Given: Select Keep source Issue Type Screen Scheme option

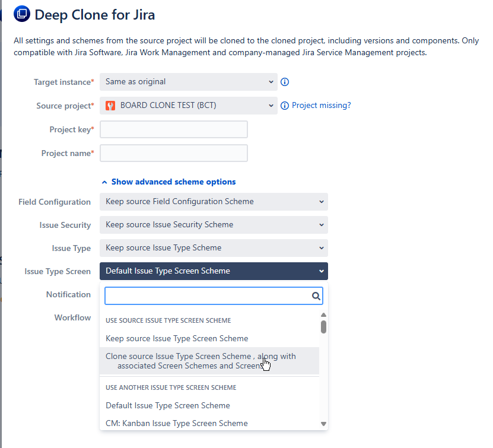Looking at the screenshot, I should pyautogui.click(x=209, y=339).
